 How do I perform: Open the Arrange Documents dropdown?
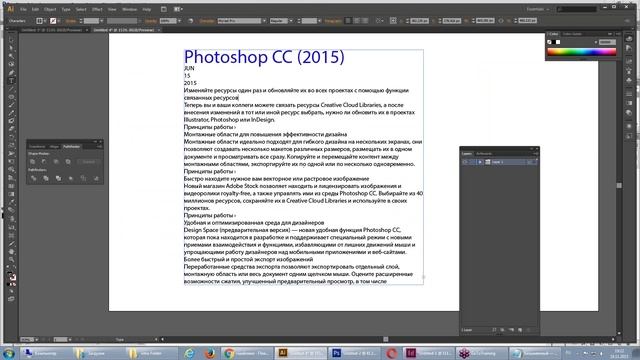pos(178,9)
